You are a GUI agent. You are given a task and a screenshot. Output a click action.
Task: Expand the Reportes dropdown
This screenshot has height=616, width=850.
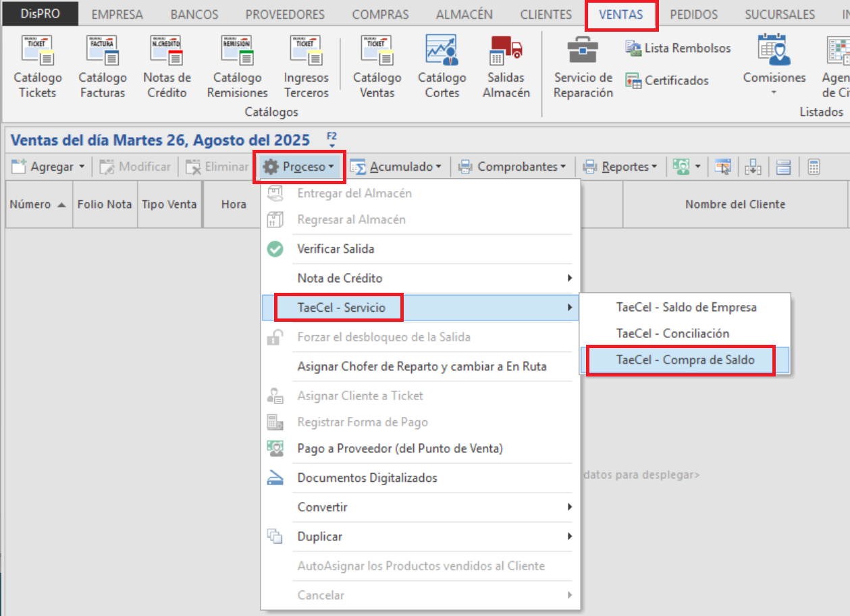click(620, 167)
